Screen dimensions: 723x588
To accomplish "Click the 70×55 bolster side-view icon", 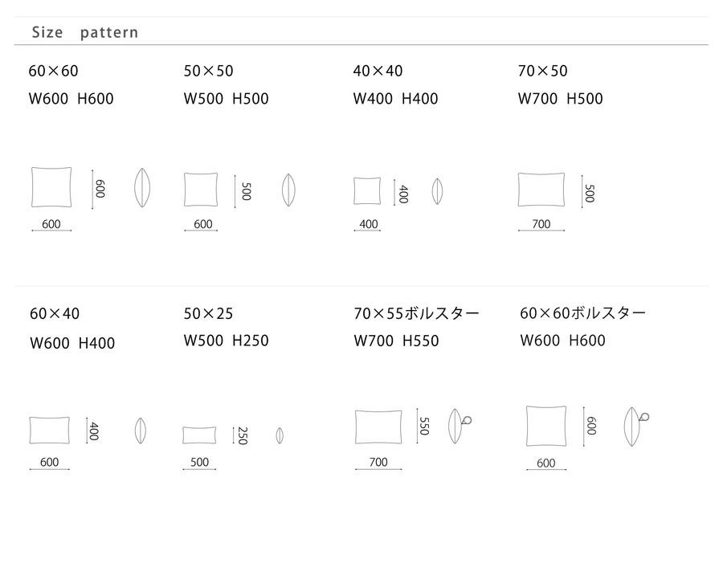I will [460, 426].
